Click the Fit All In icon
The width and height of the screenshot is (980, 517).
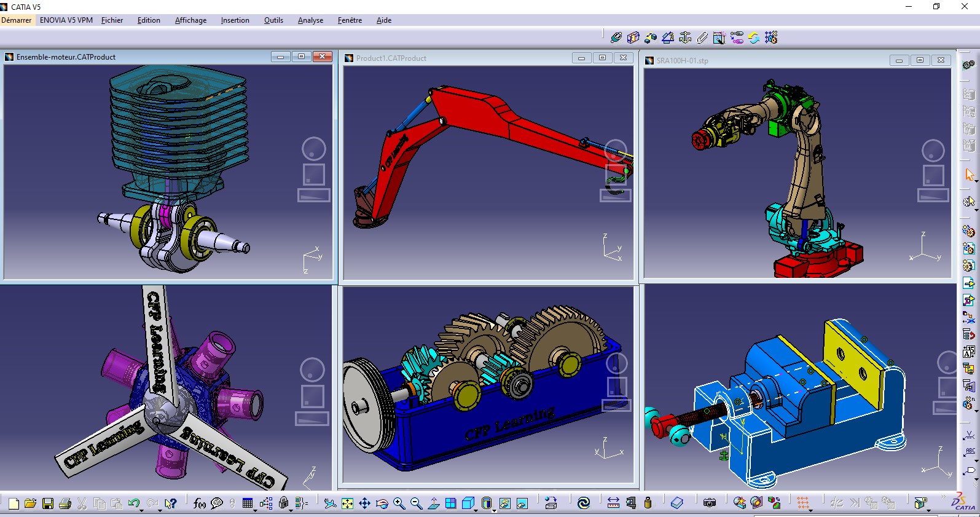pos(347,504)
